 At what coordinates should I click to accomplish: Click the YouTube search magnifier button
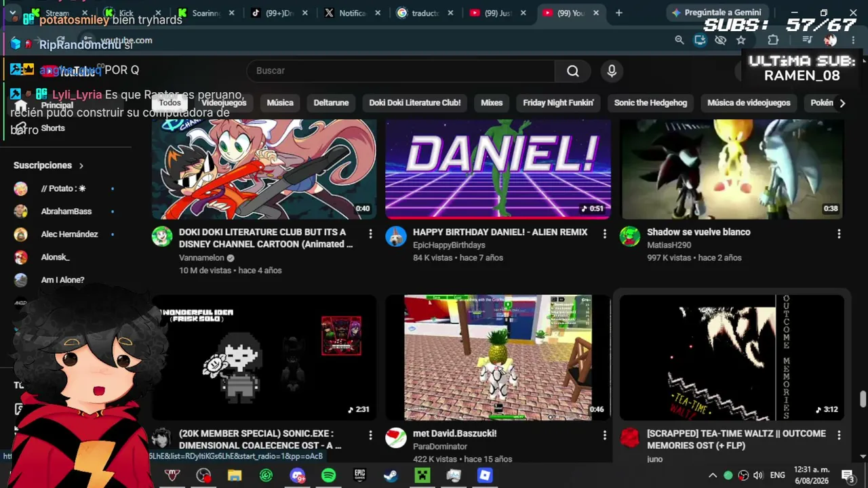573,70
